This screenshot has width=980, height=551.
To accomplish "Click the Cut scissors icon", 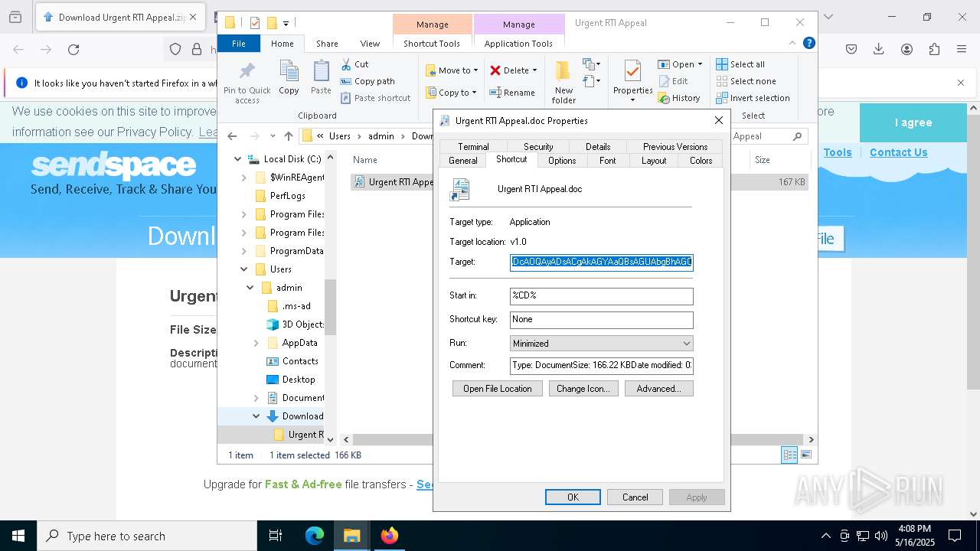I will point(346,64).
